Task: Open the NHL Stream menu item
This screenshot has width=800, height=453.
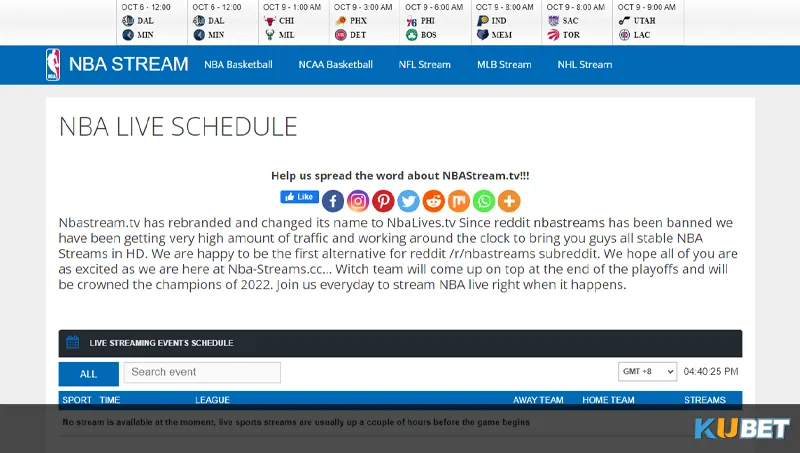Action: pos(585,65)
